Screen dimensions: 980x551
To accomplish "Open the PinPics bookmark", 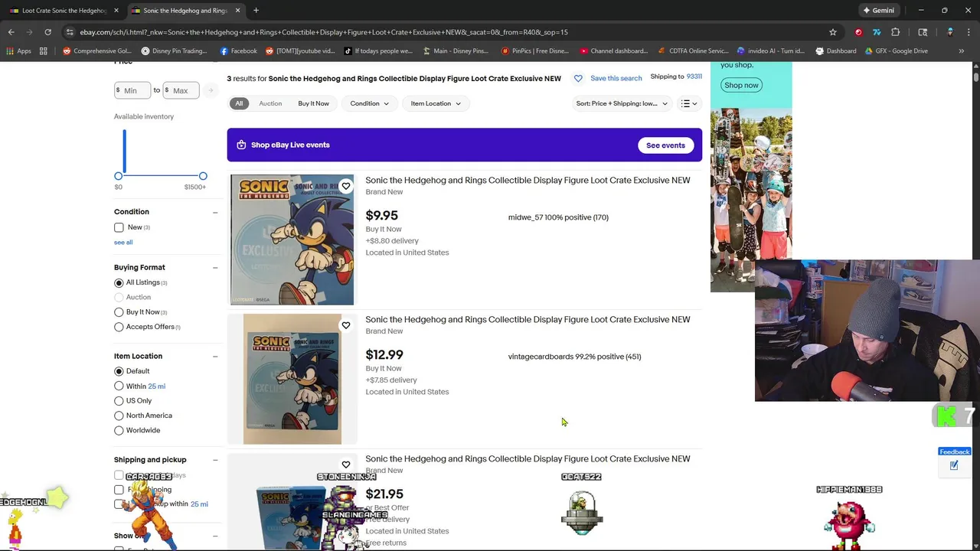I will click(534, 51).
